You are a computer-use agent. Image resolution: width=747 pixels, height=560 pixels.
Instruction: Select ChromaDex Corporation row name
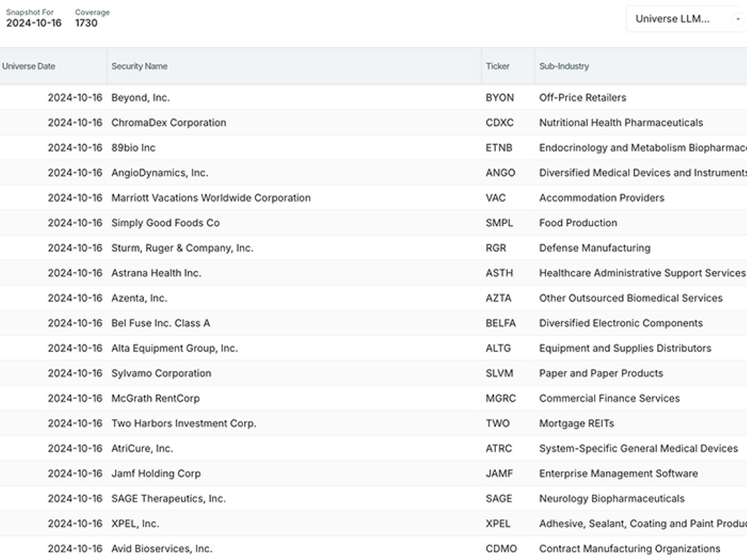pos(169,123)
